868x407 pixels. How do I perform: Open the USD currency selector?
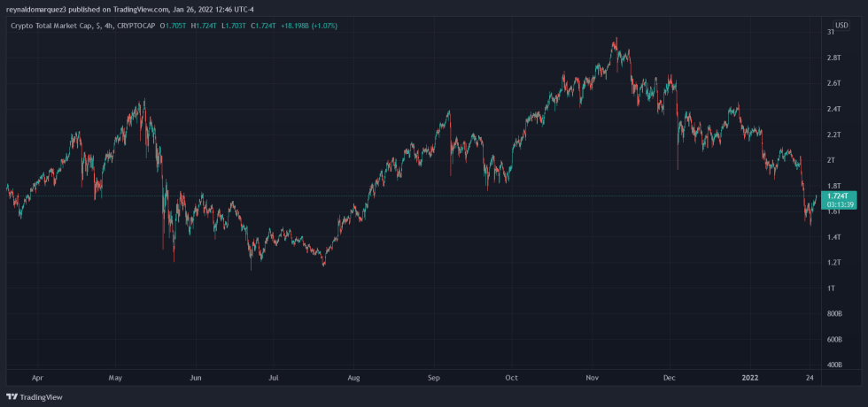pyautogui.click(x=841, y=25)
